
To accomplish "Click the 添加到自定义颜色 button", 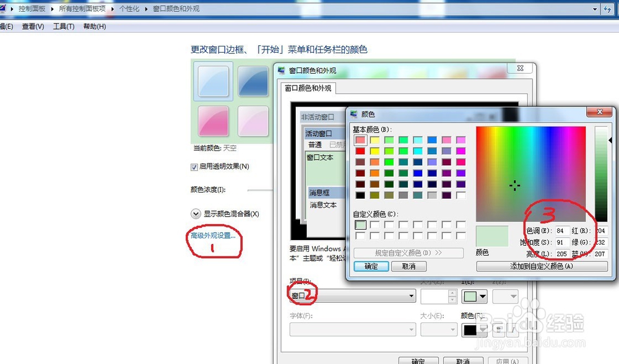I will (x=542, y=266).
